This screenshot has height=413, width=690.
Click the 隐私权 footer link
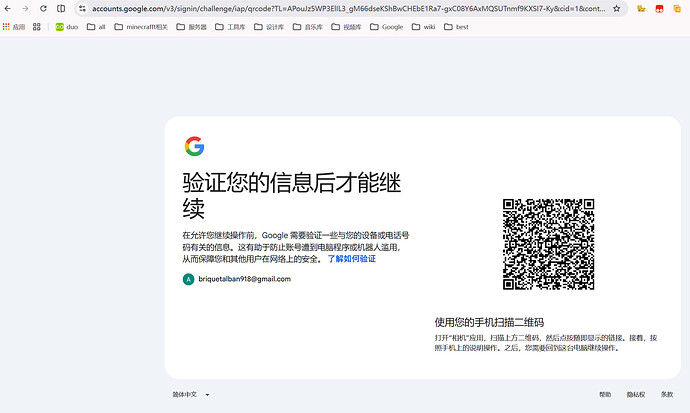tap(636, 395)
